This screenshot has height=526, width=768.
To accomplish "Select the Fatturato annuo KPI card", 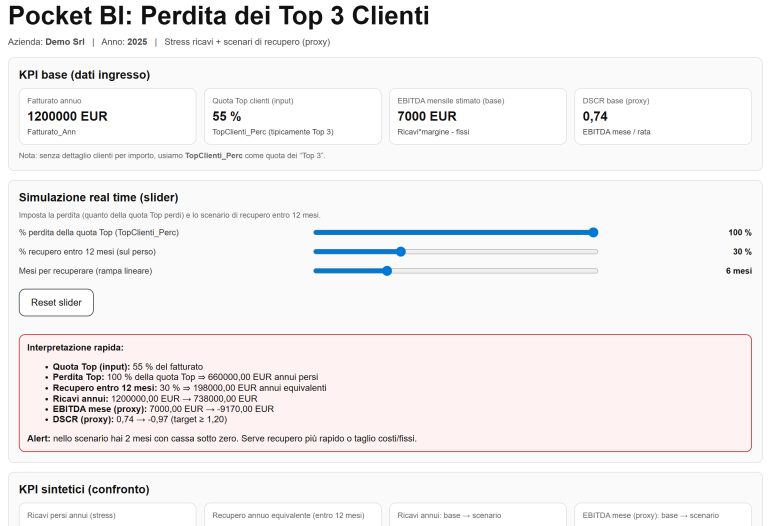I will (x=108, y=116).
